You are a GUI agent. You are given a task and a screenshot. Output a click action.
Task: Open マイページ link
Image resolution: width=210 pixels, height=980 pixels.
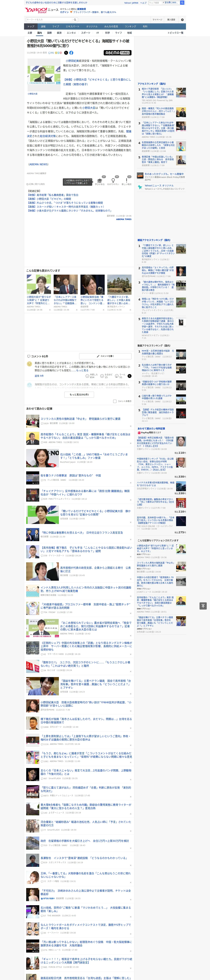tap(157, 19)
